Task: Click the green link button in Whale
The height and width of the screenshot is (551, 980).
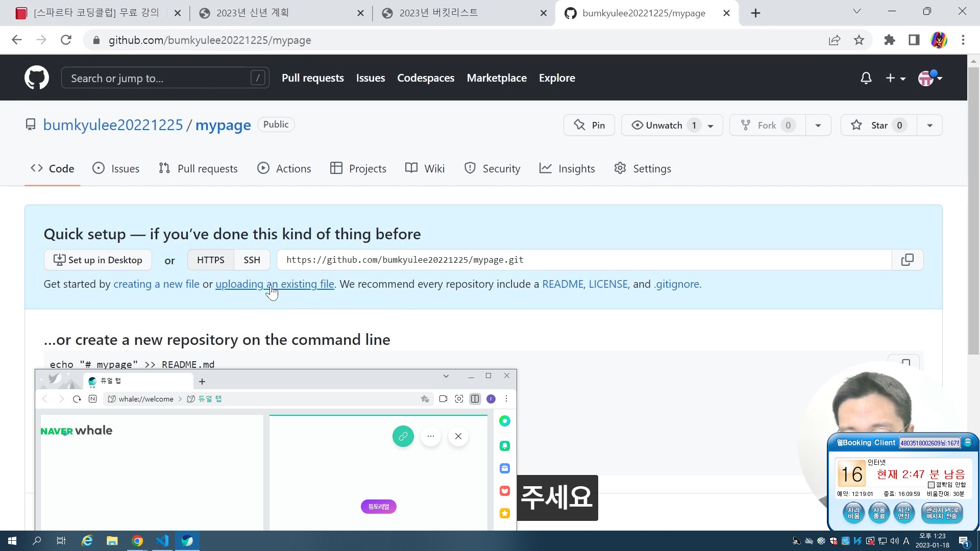Action: coord(403,436)
